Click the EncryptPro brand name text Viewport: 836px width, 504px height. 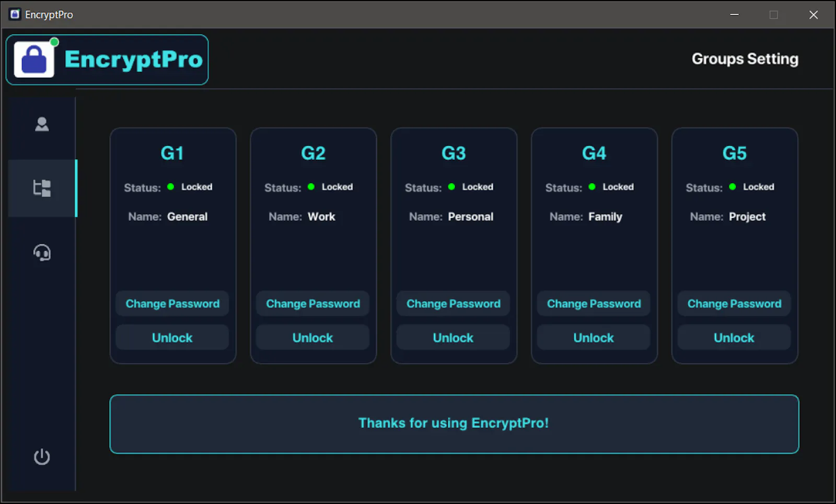click(x=133, y=60)
